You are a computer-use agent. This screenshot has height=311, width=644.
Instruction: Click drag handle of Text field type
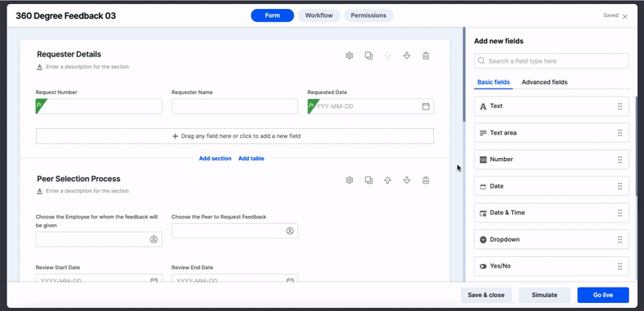620,106
